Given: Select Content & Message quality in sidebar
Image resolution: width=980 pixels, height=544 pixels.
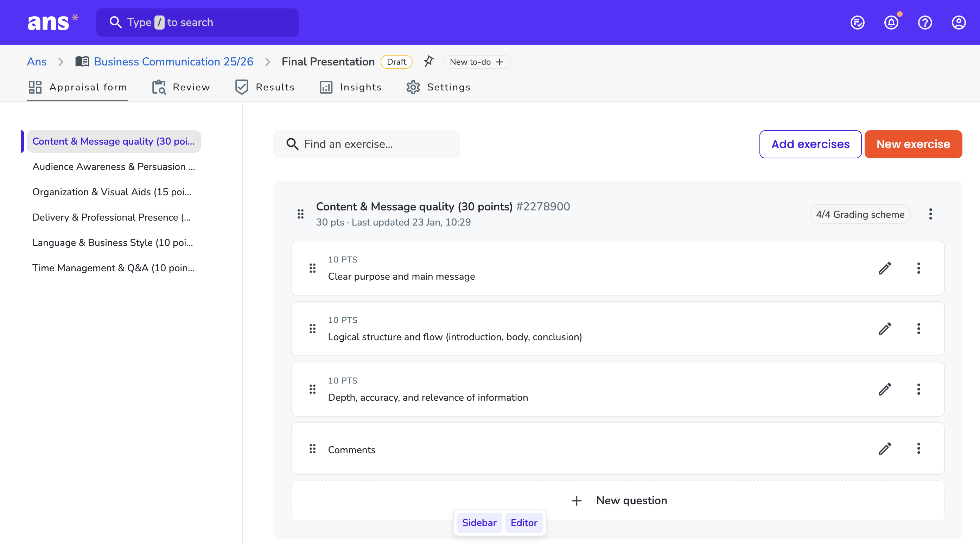Looking at the screenshot, I should [113, 141].
